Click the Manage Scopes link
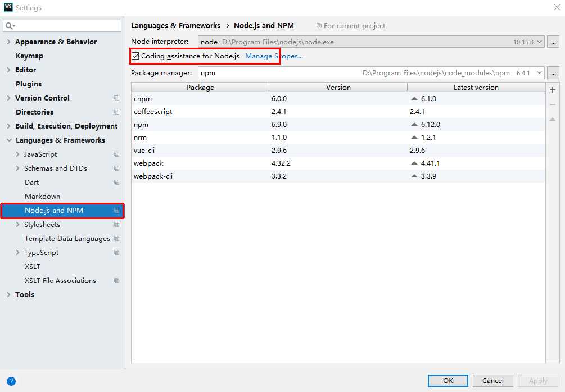 pyautogui.click(x=274, y=56)
